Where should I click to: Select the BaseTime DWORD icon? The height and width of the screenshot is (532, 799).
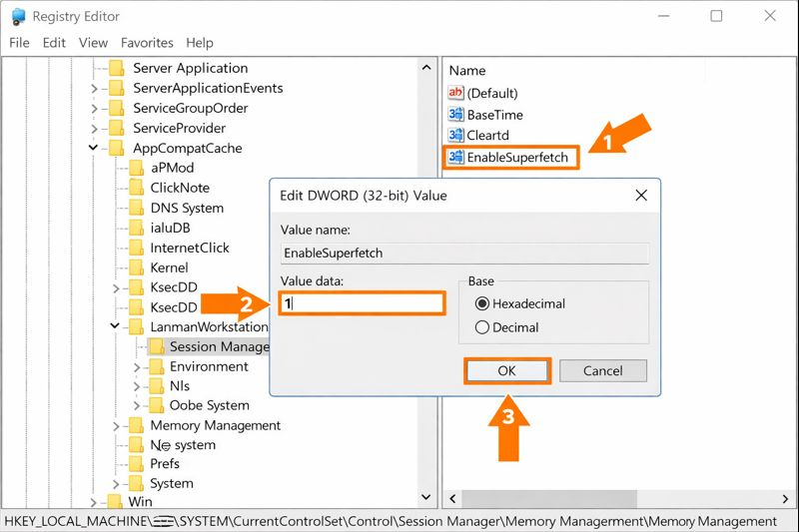(455, 114)
